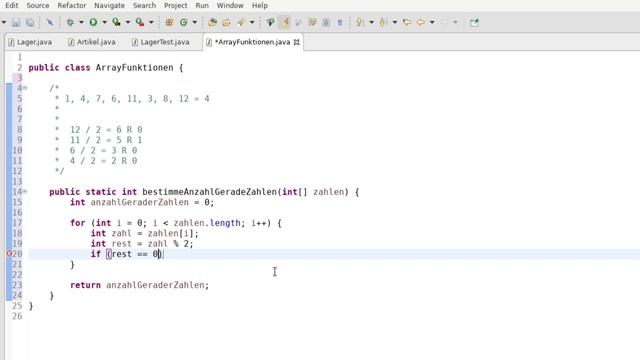Open the Search dropdown arrow
The width and height of the screenshot is (640, 360).
[252, 22]
